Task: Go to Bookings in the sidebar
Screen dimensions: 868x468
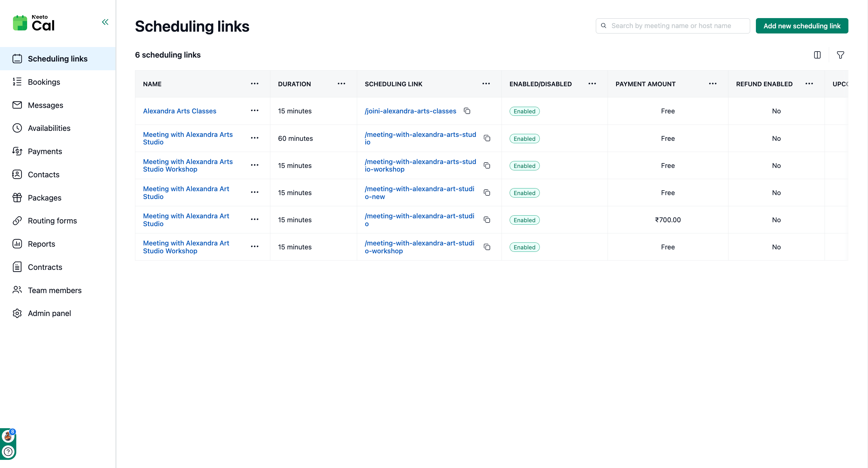Action: click(x=44, y=82)
